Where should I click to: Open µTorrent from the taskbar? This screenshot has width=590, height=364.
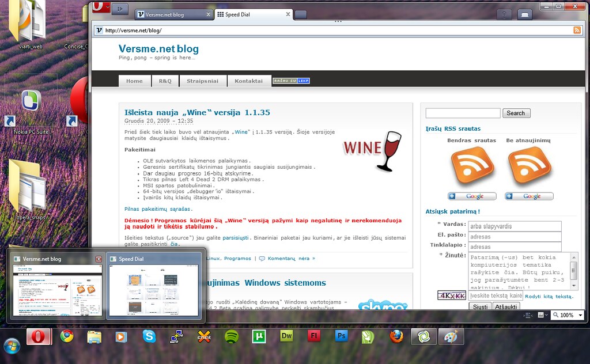(x=259, y=336)
